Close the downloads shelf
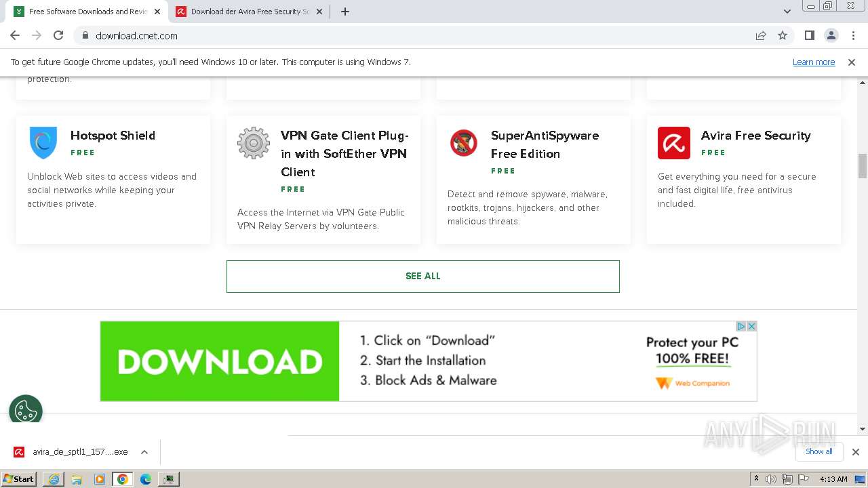The width and height of the screenshot is (868, 488). tap(855, 451)
